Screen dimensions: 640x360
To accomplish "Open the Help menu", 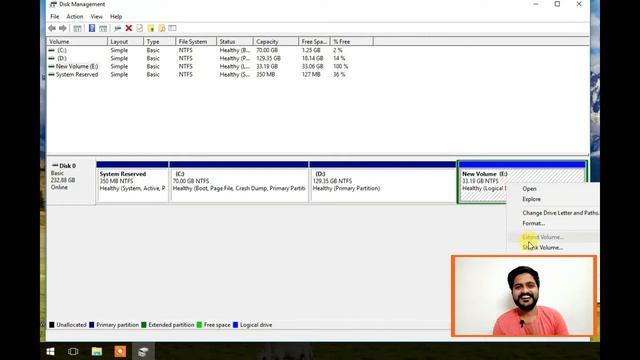I will (116, 16).
